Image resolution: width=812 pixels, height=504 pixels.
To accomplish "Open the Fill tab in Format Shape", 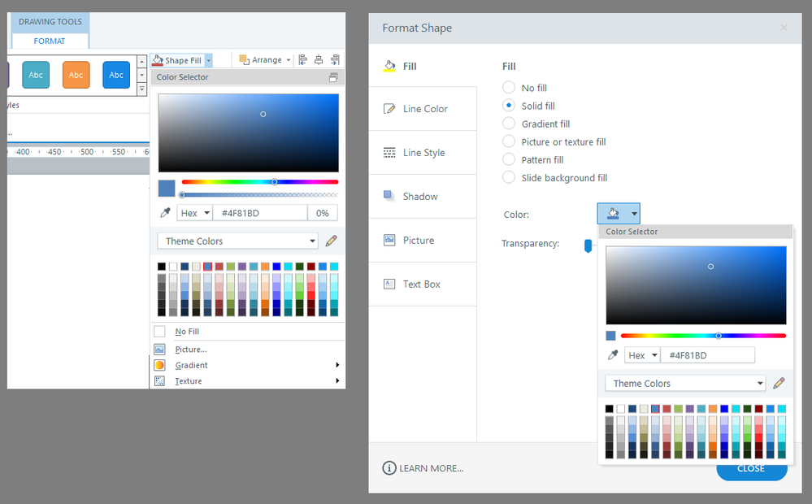I will [x=423, y=67].
